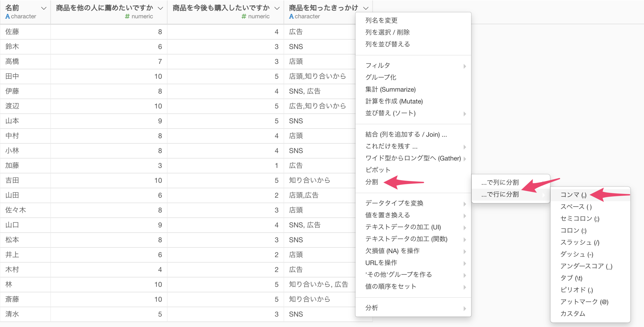Expand ワイド型からロング型へ (Gather) submenu
644x327 pixels.
tap(413, 158)
